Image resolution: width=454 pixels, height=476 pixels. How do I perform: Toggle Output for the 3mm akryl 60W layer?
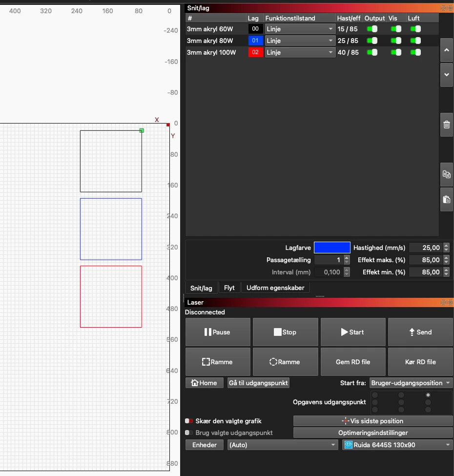point(372,29)
